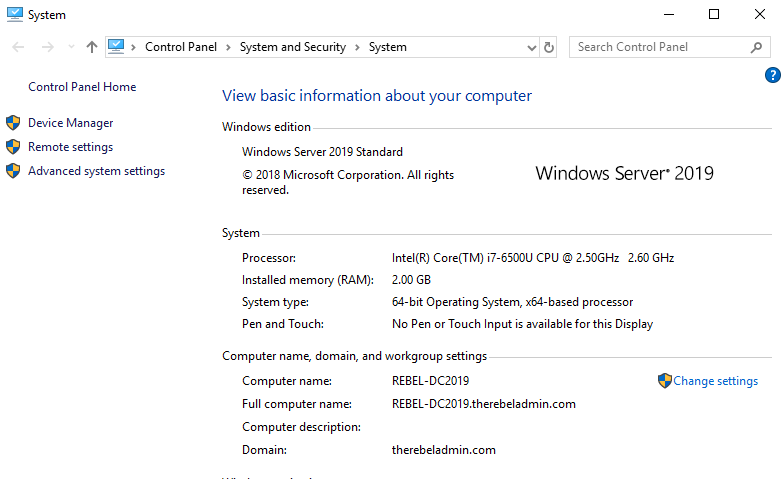
Task: Click the computer icon in address bar
Action: 116,47
